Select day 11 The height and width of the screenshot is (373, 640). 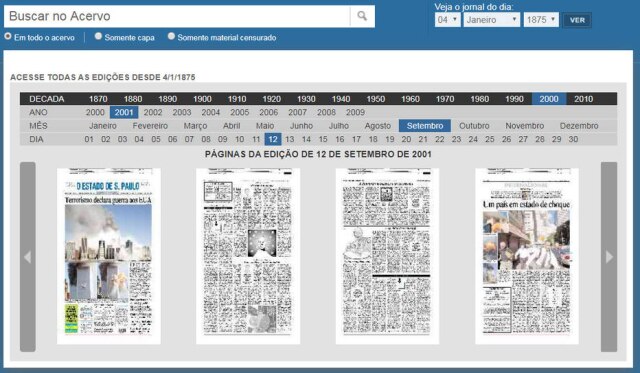point(256,139)
